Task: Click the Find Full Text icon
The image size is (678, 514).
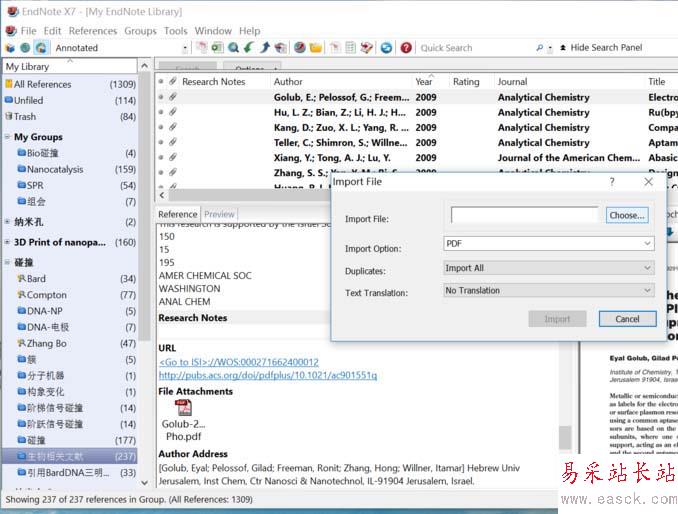Action: (x=281, y=48)
